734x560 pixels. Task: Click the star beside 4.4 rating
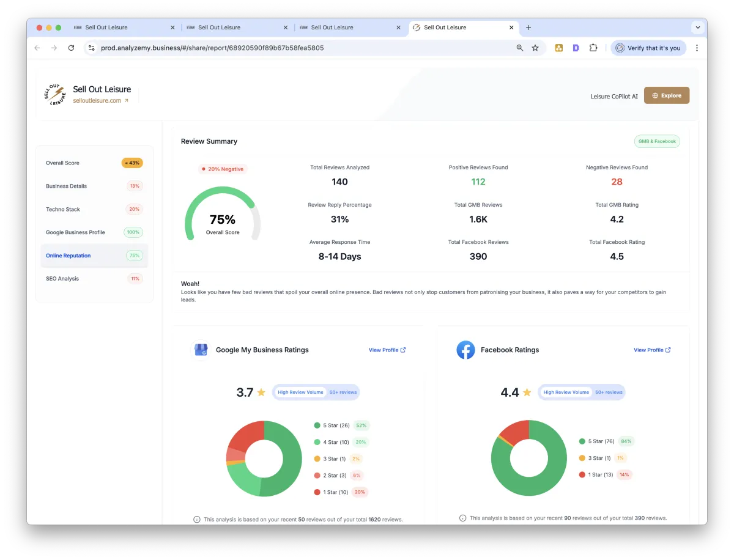pyautogui.click(x=527, y=392)
